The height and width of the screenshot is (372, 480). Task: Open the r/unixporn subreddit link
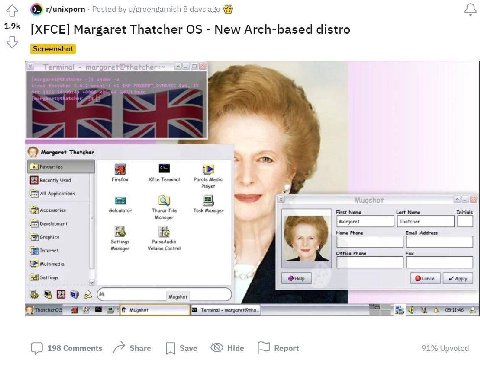(65, 9)
